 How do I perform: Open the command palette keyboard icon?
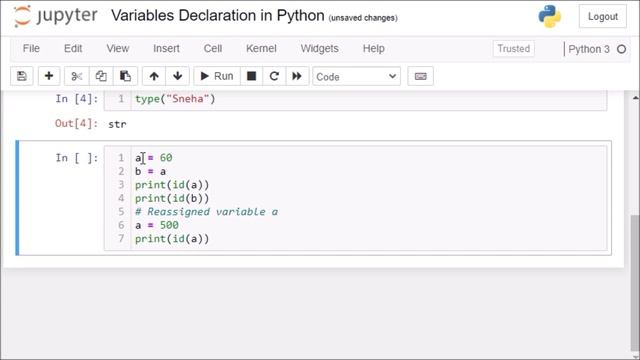[x=420, y=76]
